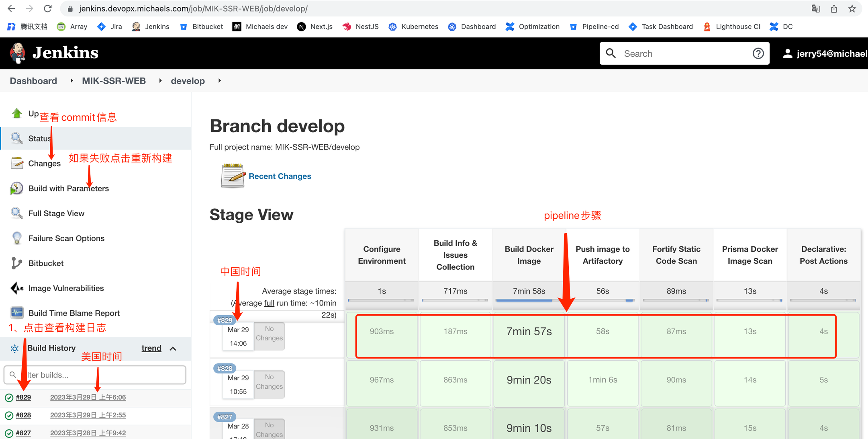Open the Image Vulnerabilities icon
This screenshot has width=868, height=439.
tap(17, 288)
